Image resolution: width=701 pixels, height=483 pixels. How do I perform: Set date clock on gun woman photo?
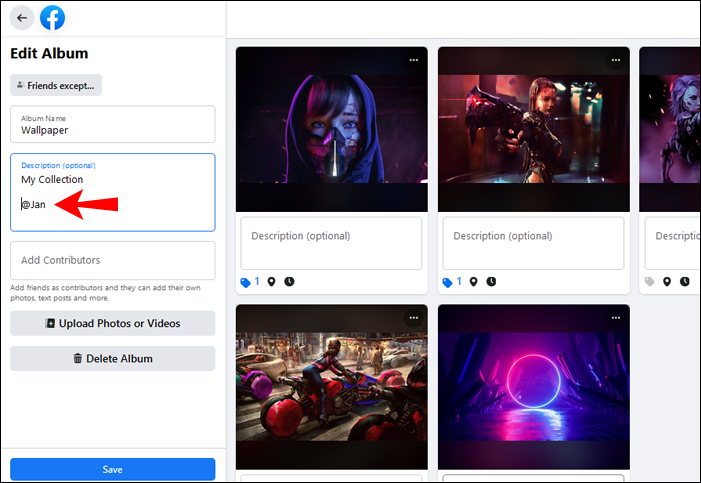click(x=491, y=281)
